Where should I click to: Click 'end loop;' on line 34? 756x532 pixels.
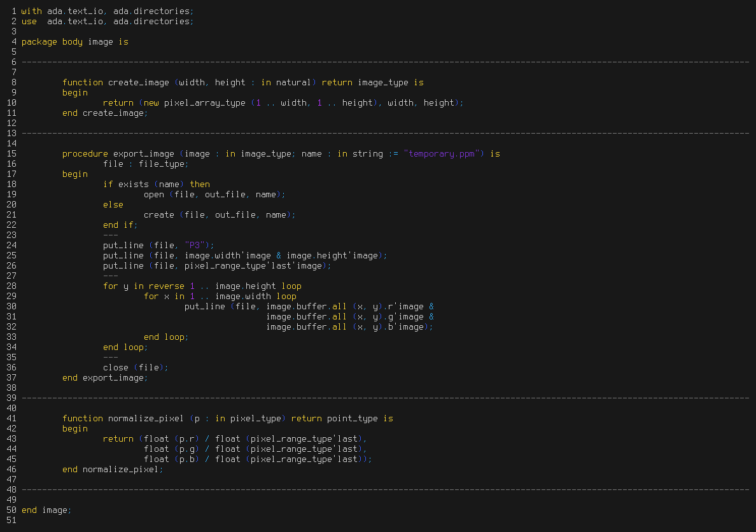(x=125, y=347)
